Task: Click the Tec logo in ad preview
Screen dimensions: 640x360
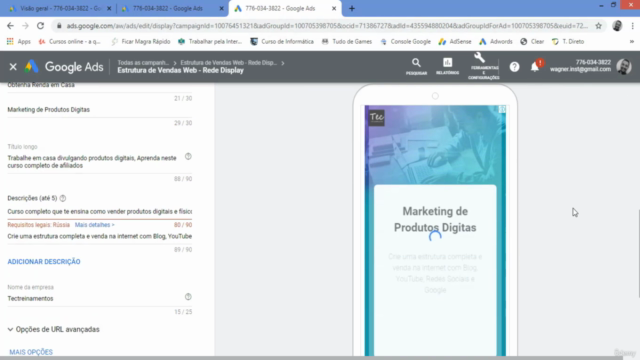Action: pyautogui.click(x=376, y=118)
